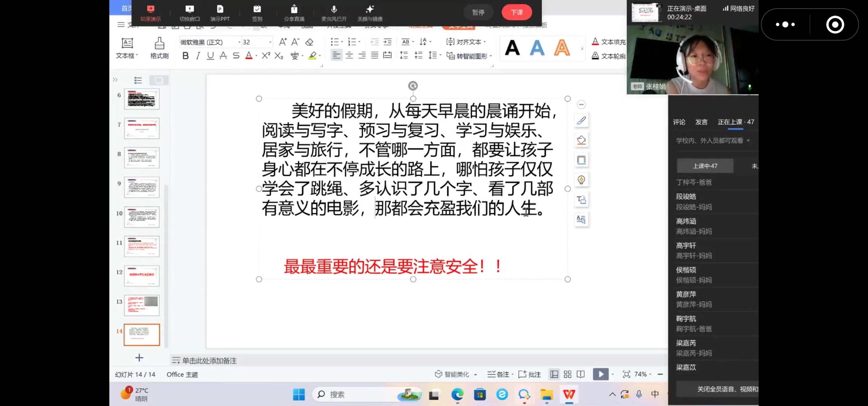The image size is (868, 406).
Task: Select slide 6 thumbnail
Action: (142, 99)
